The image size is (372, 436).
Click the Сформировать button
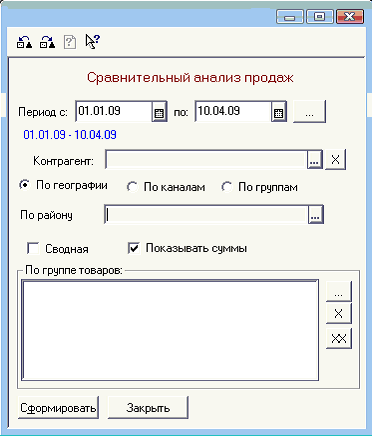[x=58, y=408]
